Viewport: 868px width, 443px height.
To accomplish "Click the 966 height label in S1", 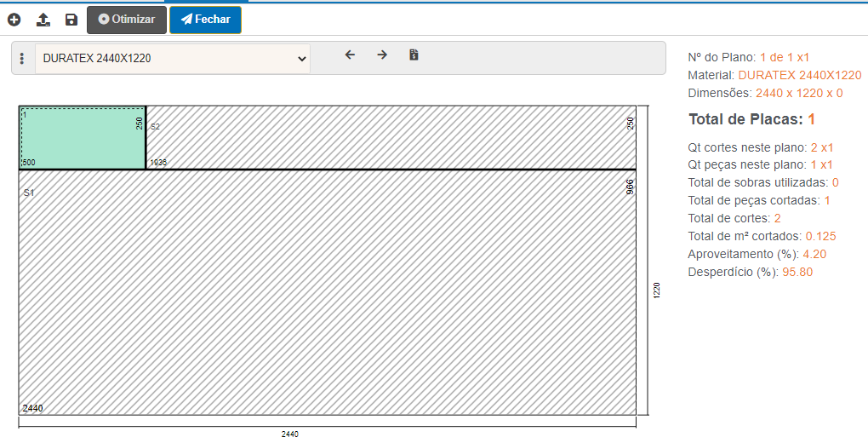I will [630, 187].
